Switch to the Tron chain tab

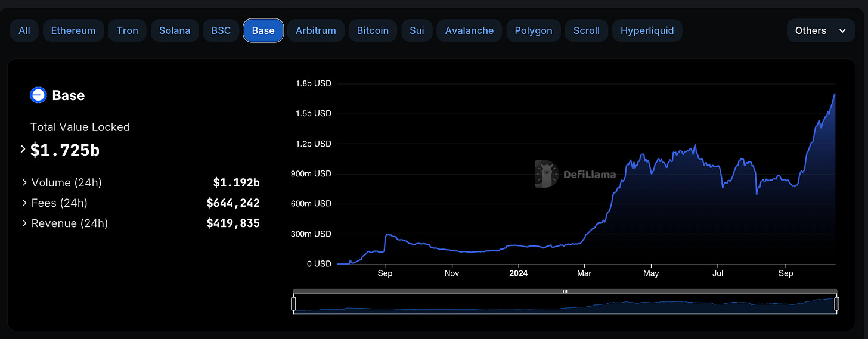click(127, 30)
